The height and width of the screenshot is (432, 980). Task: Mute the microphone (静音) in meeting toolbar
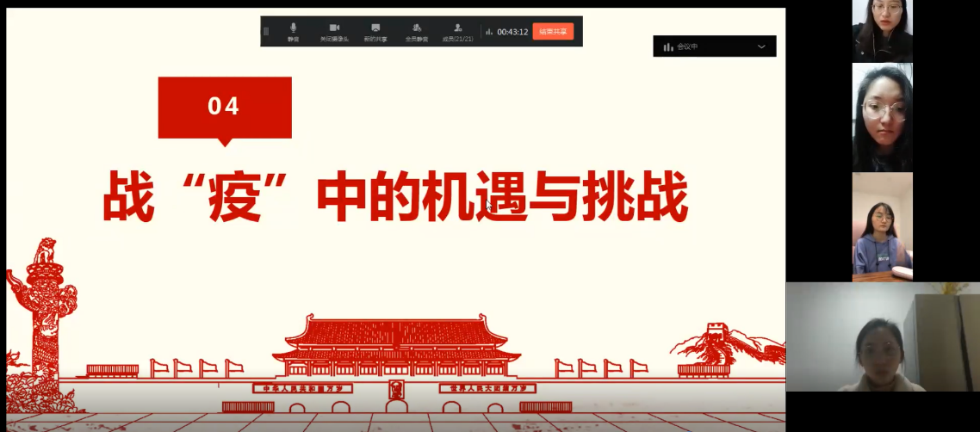pyautogui.click(x=293, y=32)
